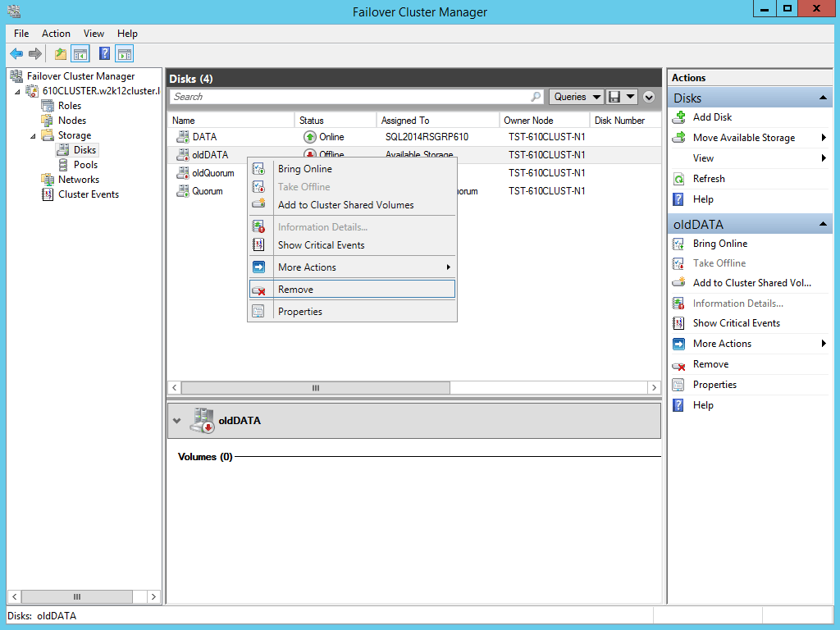840x630 pixels.
Task: Toggle the Action pane visibility
Action: click(124, 52)
